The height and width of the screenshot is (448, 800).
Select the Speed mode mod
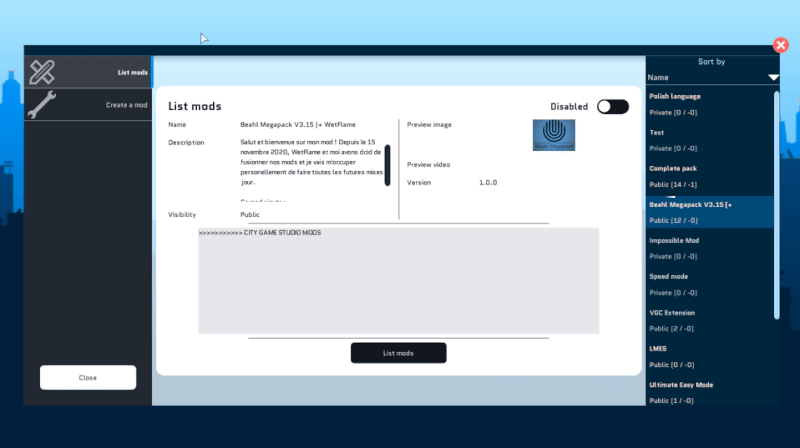pyautogui.click(x=708, y=284)
